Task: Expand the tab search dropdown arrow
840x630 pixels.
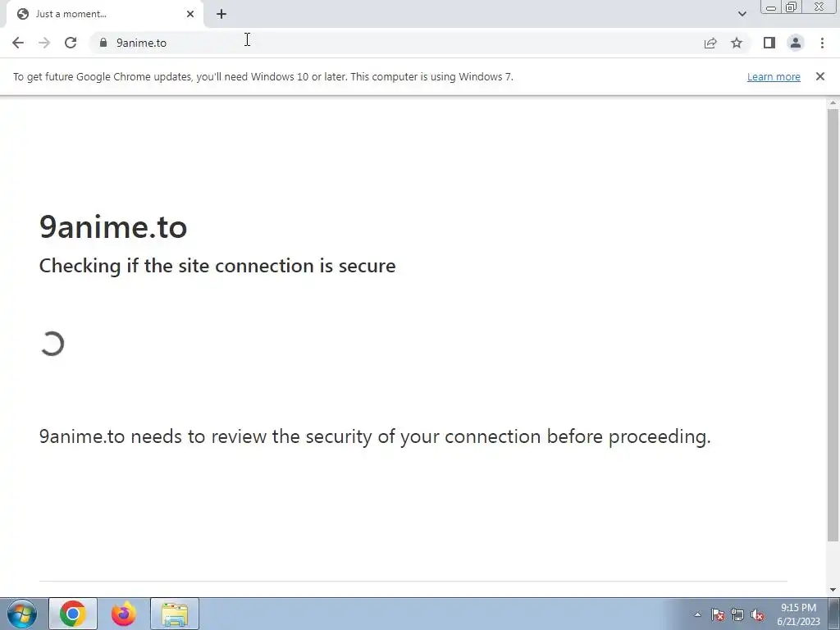Action: point(742,14)
